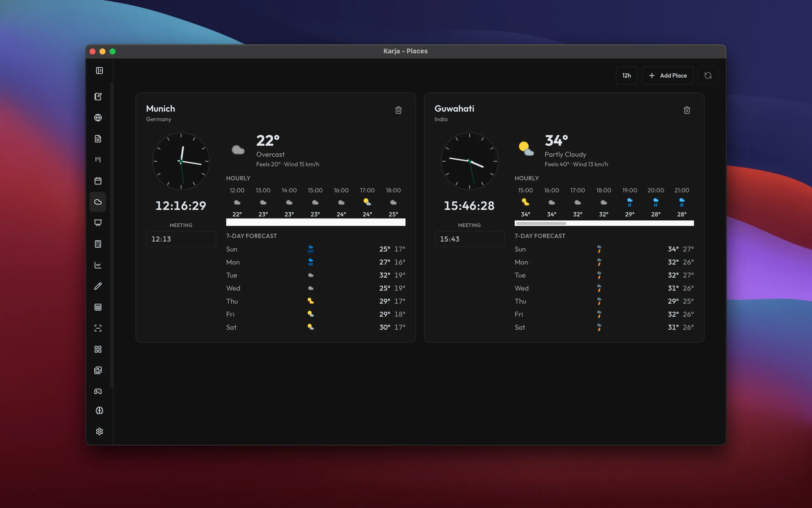Delete the Munich place card
Viewport: 812px width, 508px height.
pos(398,110)
